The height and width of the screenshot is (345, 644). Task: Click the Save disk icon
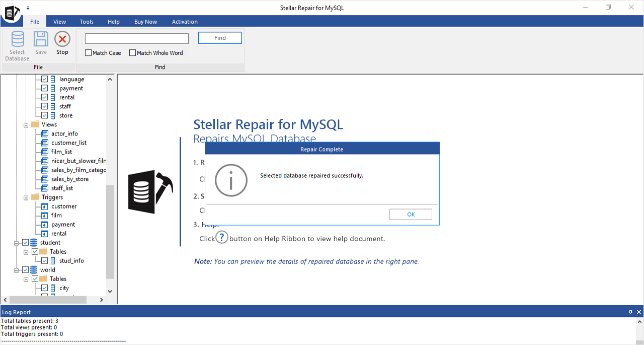[41, 39]
